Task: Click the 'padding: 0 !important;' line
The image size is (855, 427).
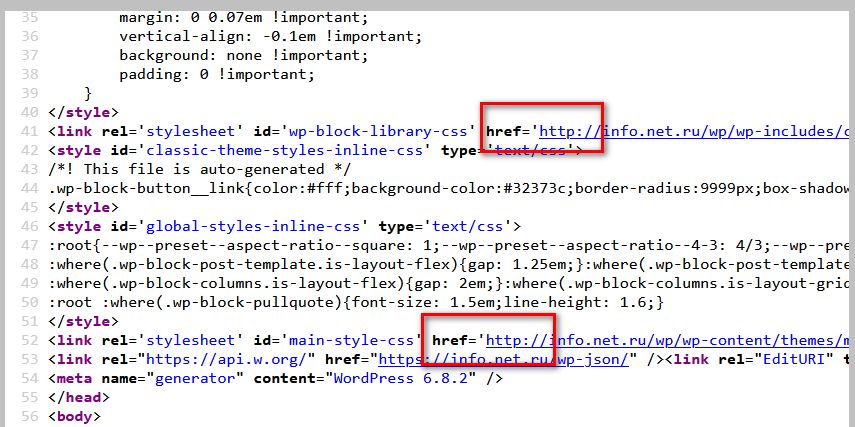Action: click(x=217, y=74)
